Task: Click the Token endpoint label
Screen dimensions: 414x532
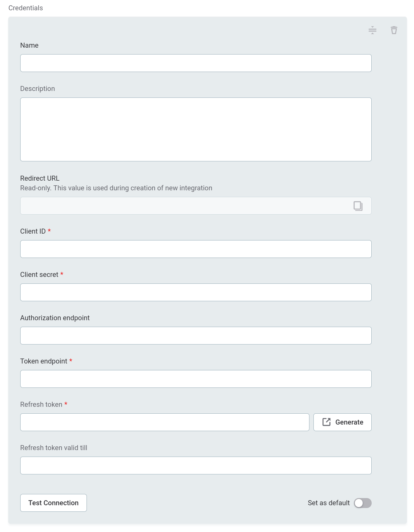Action: (44, 361)
